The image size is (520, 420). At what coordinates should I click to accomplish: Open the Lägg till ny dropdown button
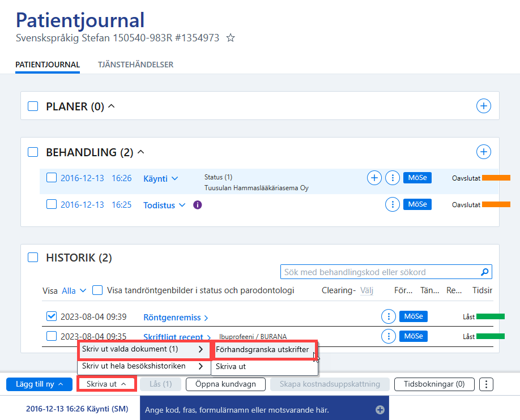(x=39, y=384)
